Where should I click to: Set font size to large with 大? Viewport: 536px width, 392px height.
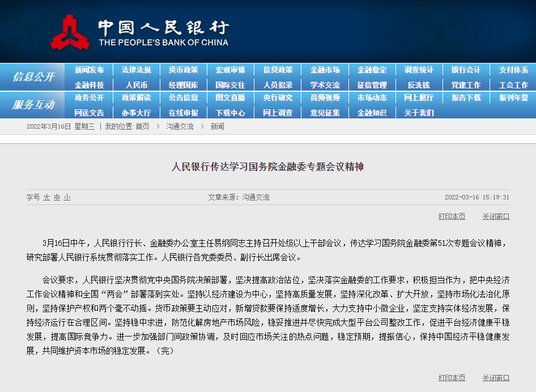pos(46,196)
